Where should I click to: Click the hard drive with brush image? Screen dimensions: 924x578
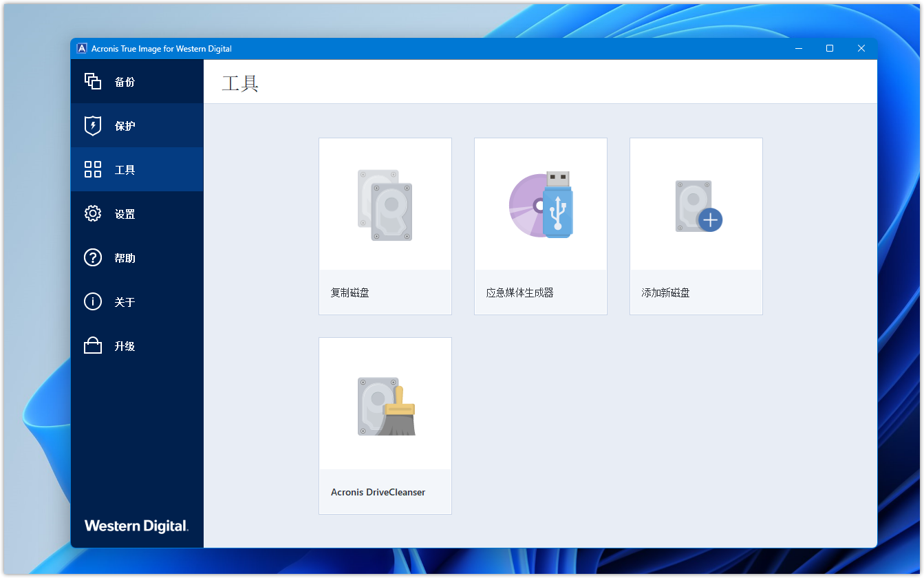(x=386, y=406)
